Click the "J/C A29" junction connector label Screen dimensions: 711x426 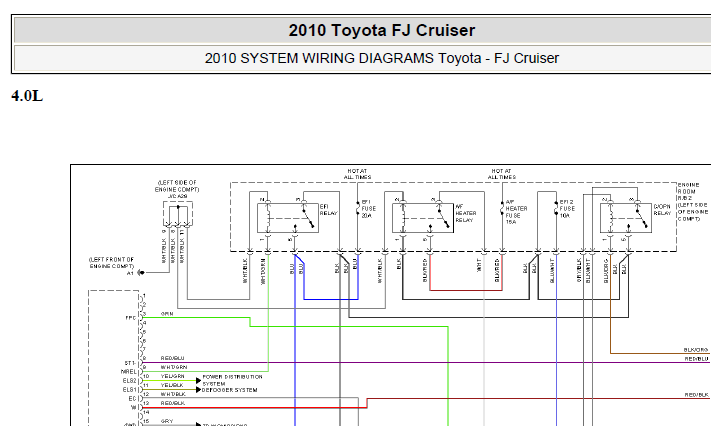[177, 196]
